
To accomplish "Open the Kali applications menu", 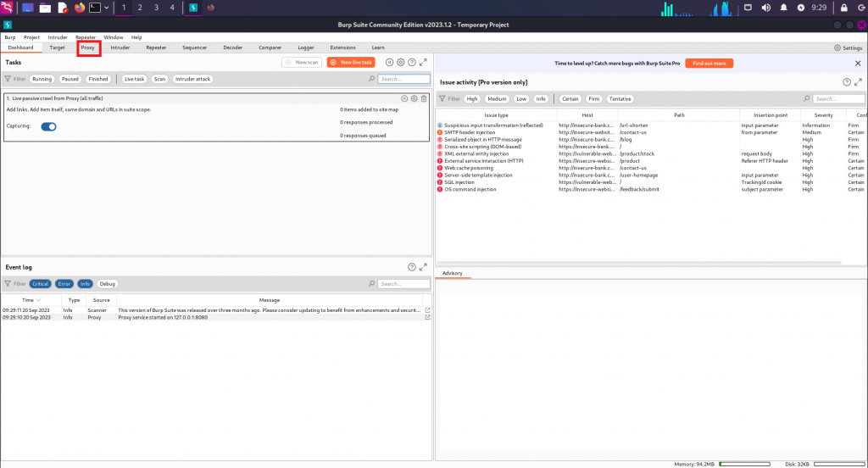I will pyautogui.click(x=7, y=8).
